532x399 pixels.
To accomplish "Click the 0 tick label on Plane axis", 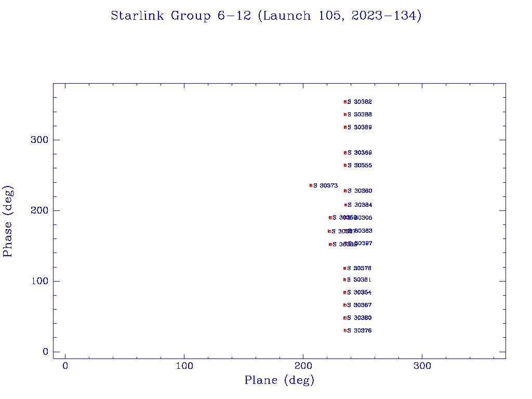I will pos(65,366).
